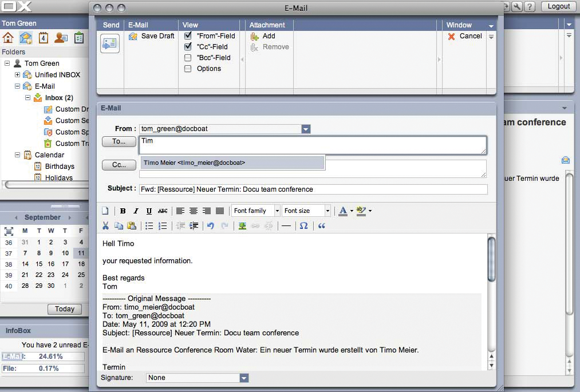Image resolution: width=580 pixels, height=392 pixels.
Task: Click Save Draft in E-Mail panel
Action: 152,36
